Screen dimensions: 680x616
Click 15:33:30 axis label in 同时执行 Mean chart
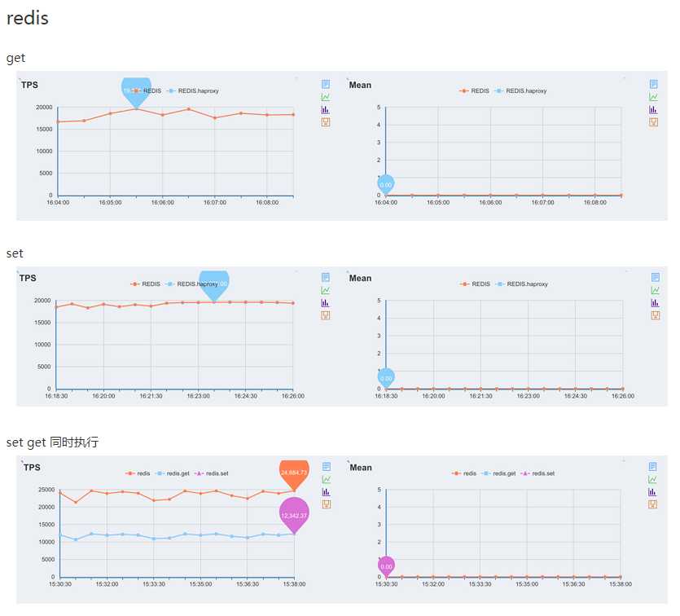480,584
